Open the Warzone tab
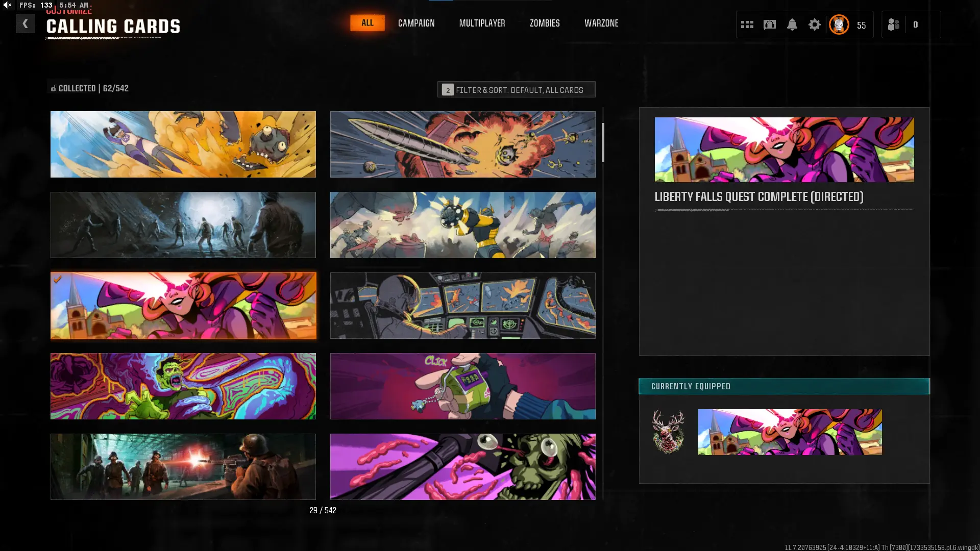This screenshot has height=551, width=980. (x=601, y=23)
